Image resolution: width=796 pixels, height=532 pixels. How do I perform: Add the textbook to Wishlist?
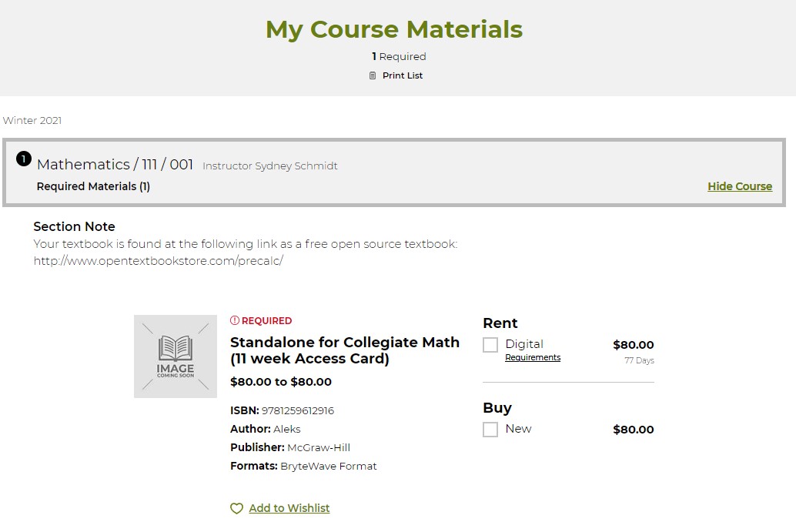pos(289,508)
